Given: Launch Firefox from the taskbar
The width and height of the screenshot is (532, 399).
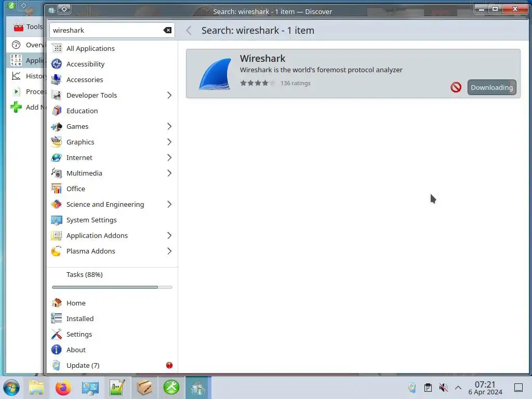Looking at the screenshot, I should click(63, 388).
